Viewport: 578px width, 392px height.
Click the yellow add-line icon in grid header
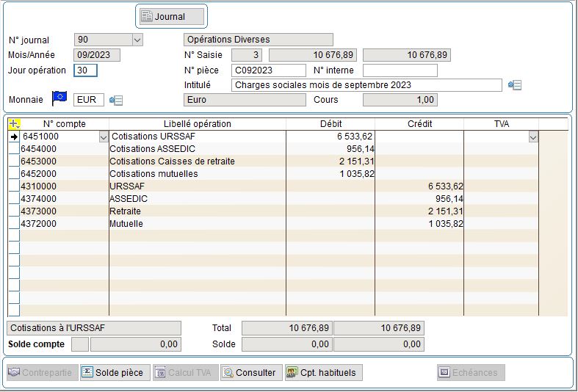[14, 124]
